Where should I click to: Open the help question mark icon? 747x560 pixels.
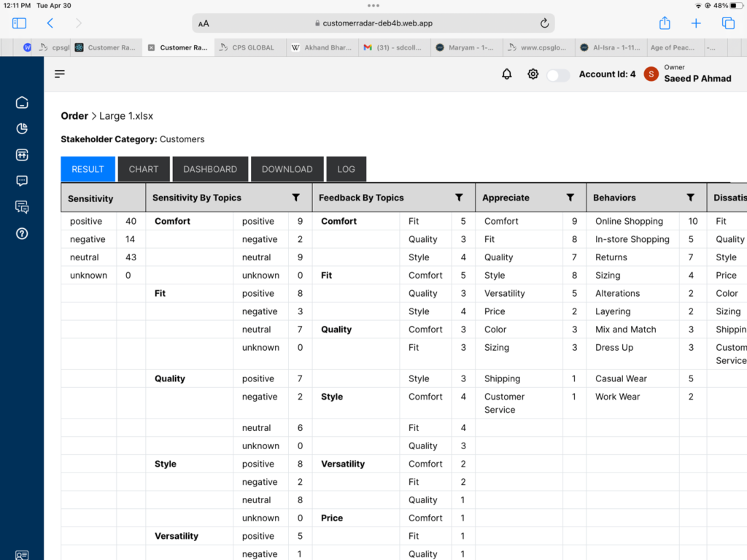point(22,233)
